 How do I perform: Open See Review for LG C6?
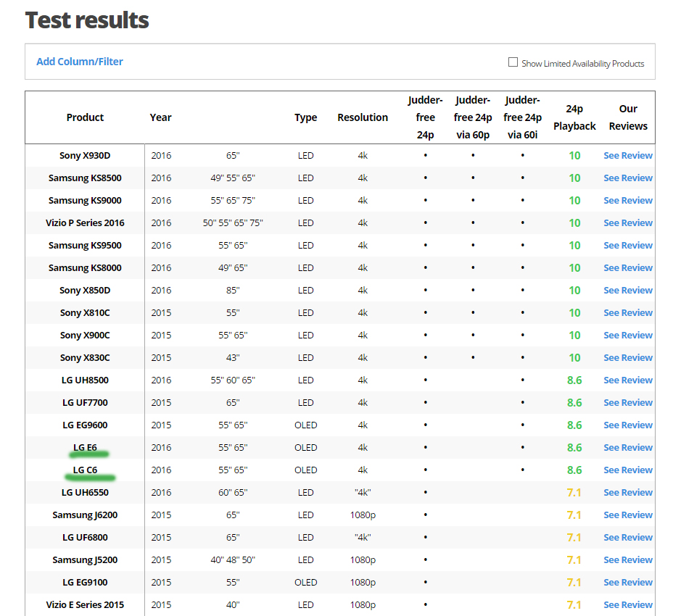(x=628, y=470)
